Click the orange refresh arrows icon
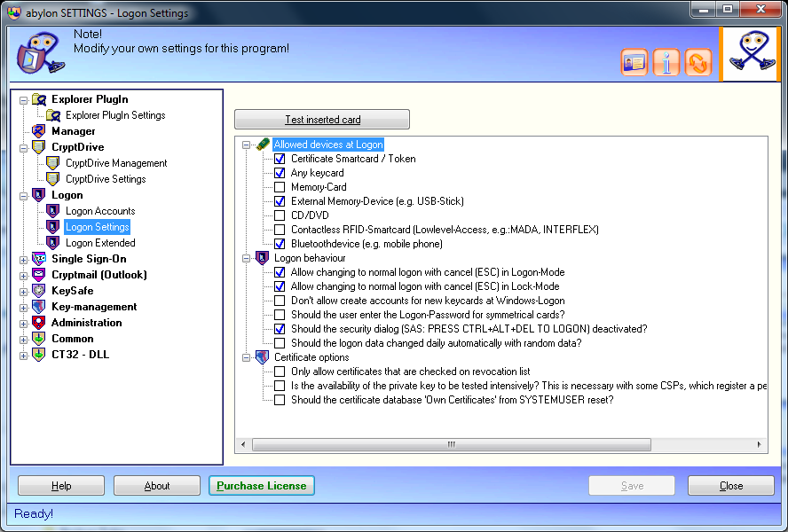This screenshot has width=788, height=532. [x=698, y=63]
